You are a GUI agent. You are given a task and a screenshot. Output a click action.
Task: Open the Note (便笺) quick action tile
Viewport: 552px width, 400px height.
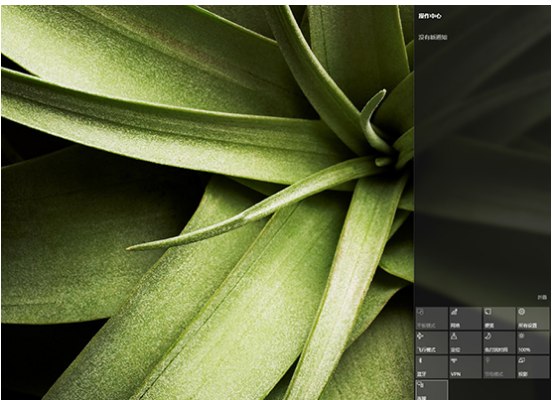tap(499, 318)
